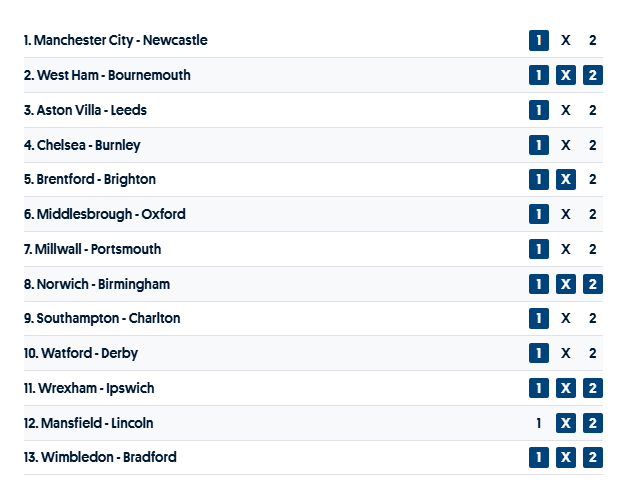Toggle away win for West Ham - Bournemouth
The height and width of the screenshot is (490, 627).
click(x=592, y=76)
